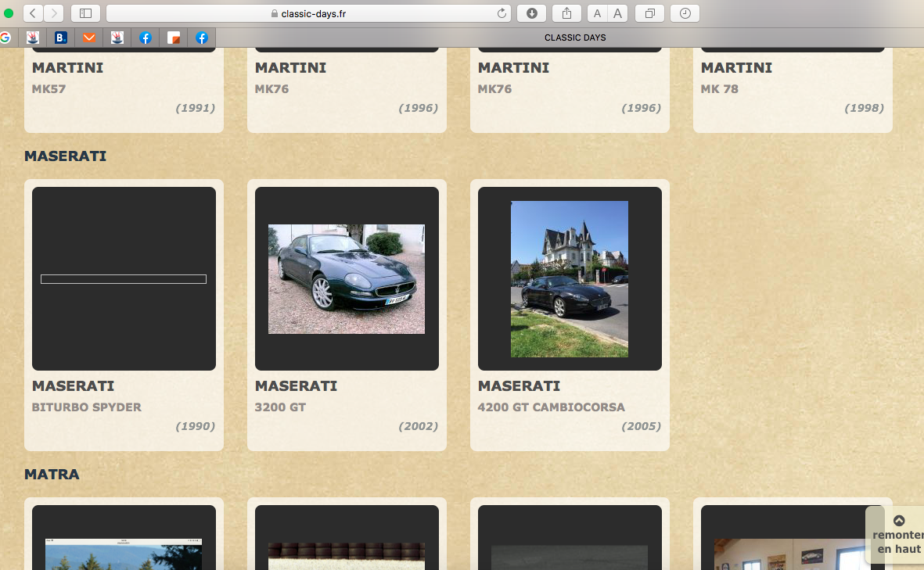Select the orange envelope pinned tab
Image resolution: width=924 pixels, height=570 pixels.
point(88,38)
